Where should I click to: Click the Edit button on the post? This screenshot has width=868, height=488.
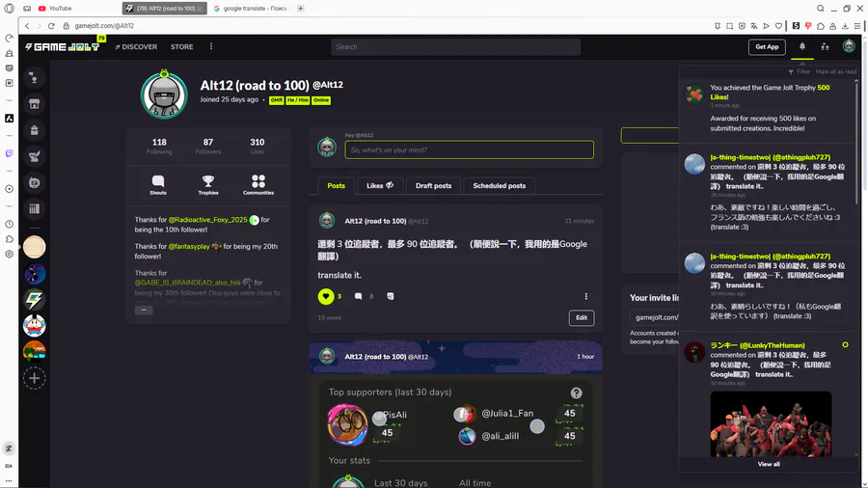(x=582, y=317)
